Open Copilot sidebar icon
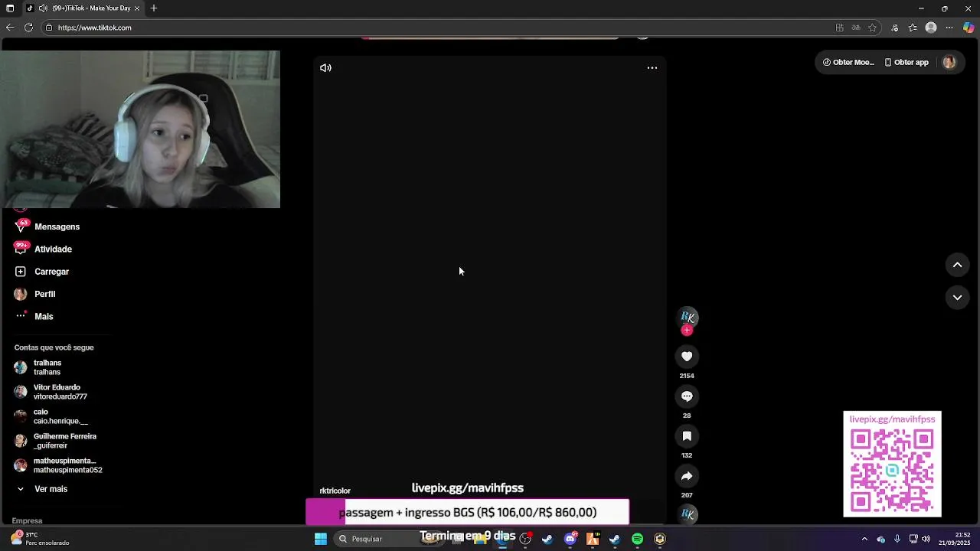 click(969, 28)
